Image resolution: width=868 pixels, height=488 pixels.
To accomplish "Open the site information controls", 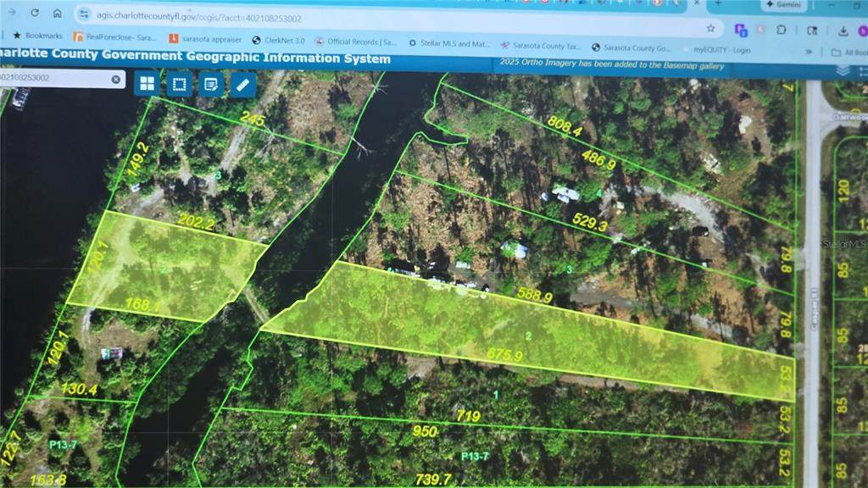I will 85,14.
